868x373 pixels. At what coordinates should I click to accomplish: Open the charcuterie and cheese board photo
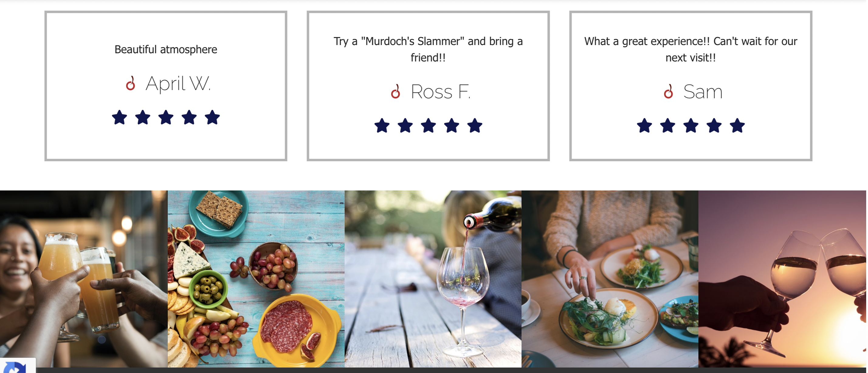(x=256, y=279)
